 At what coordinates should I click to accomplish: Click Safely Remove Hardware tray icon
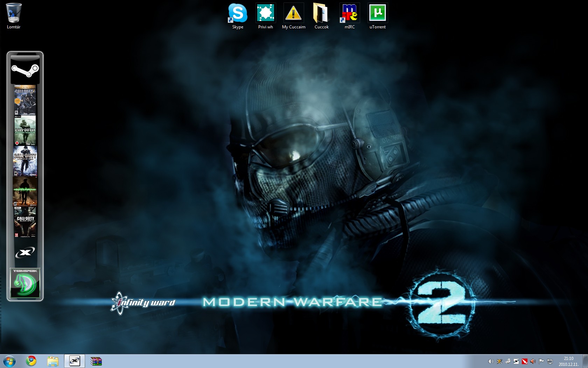tap(507, 361)
